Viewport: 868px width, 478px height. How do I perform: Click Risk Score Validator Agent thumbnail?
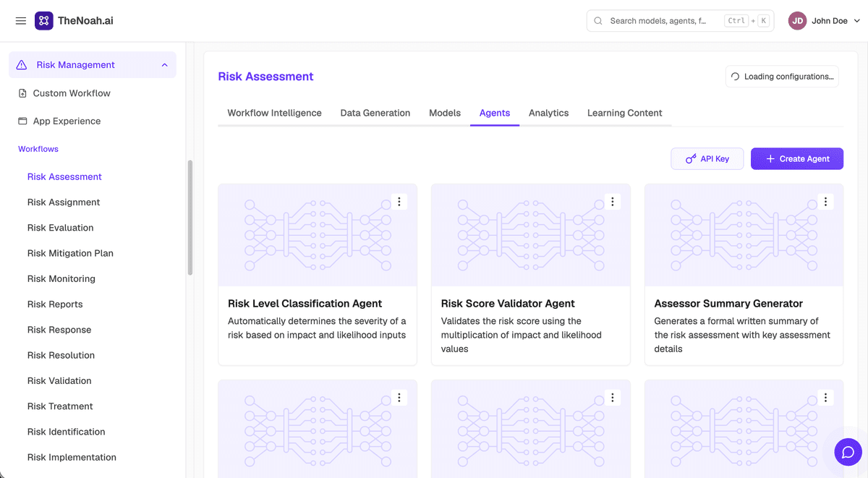531,235
